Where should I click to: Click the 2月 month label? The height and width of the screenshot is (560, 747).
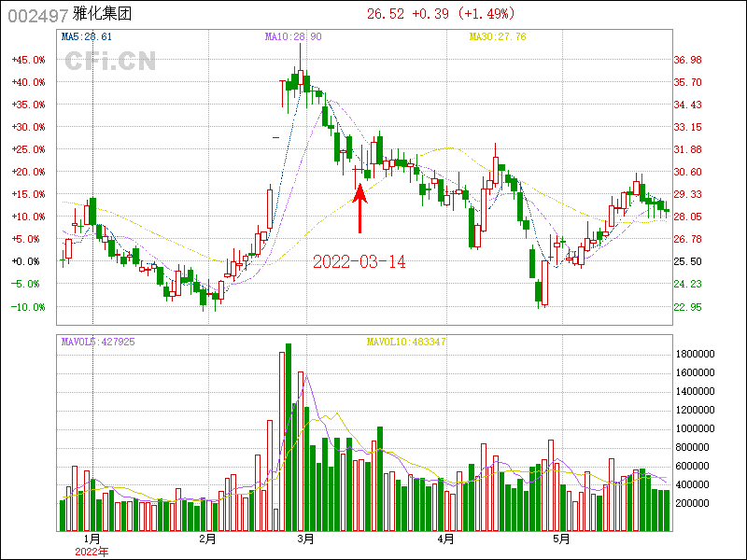click(207, 539)
